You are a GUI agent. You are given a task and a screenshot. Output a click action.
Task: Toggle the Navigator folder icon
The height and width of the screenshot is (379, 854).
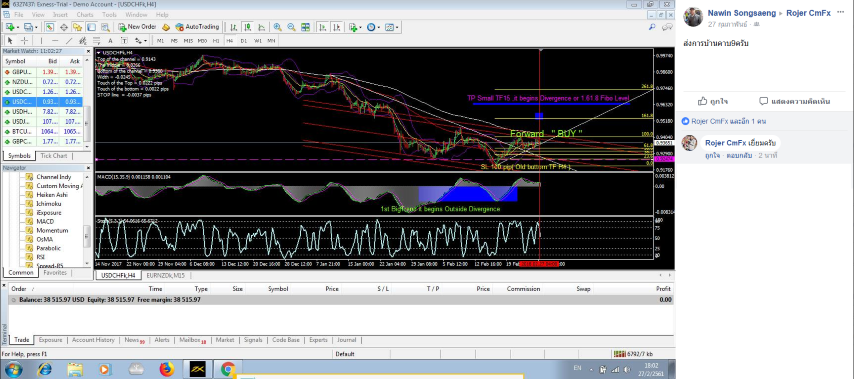[77, 27]
